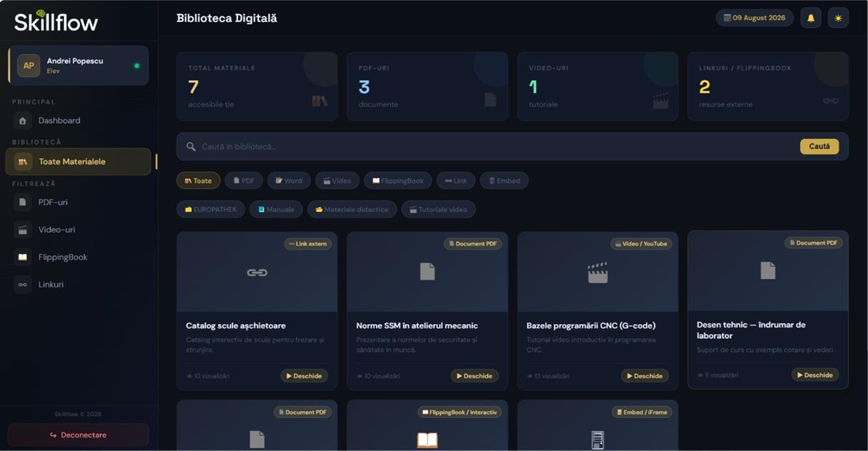Click the 09 August 2026 date badge
Image resolution: width=868 pixels, height=451 pixels.
[755, 18]
